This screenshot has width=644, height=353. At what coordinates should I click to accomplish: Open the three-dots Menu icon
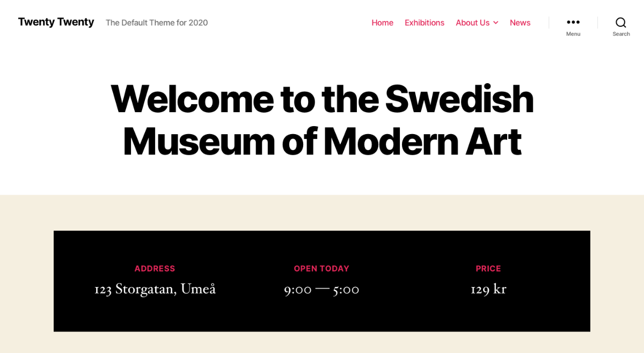pos(573,22)
